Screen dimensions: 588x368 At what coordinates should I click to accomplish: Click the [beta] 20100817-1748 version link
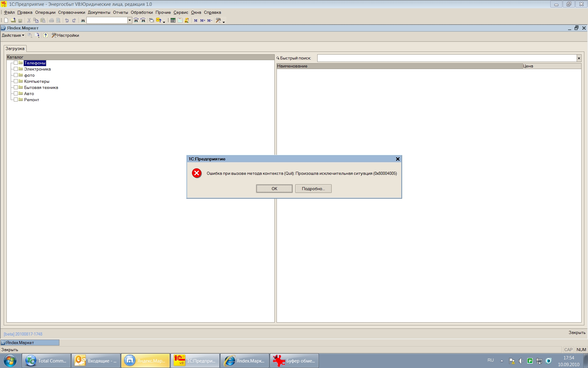23,334
